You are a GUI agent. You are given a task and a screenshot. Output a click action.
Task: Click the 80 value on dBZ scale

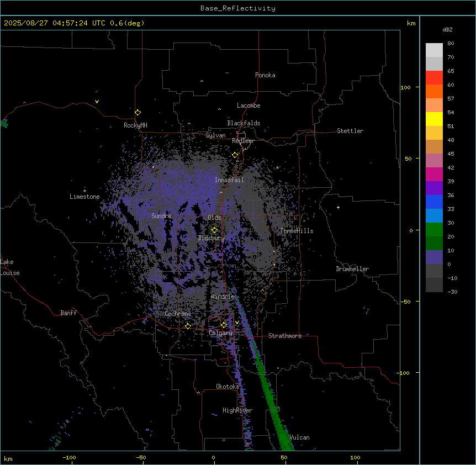coord(451,44)
